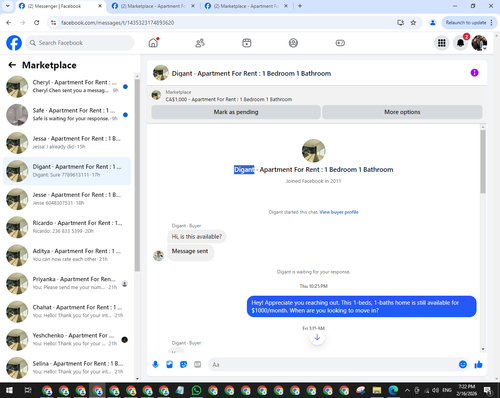Open the Groups/profile circle icon in navigation
This screenshot has width=500, height=398.
[293, 43]
